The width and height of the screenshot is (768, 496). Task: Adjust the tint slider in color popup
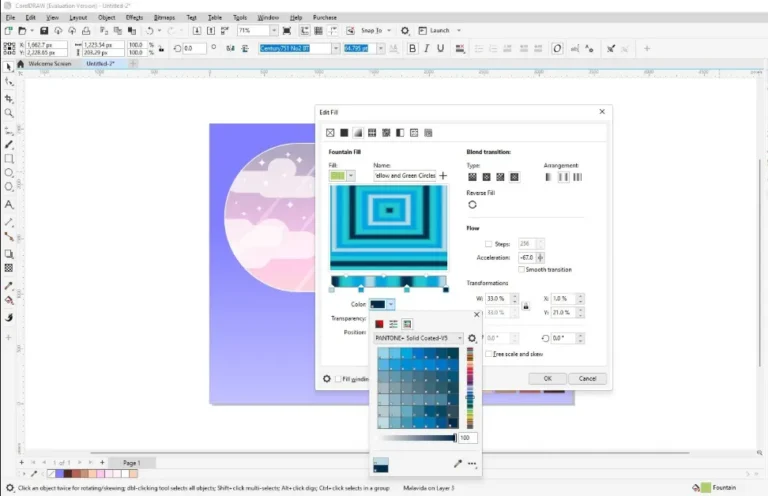(x=417, y=437)
